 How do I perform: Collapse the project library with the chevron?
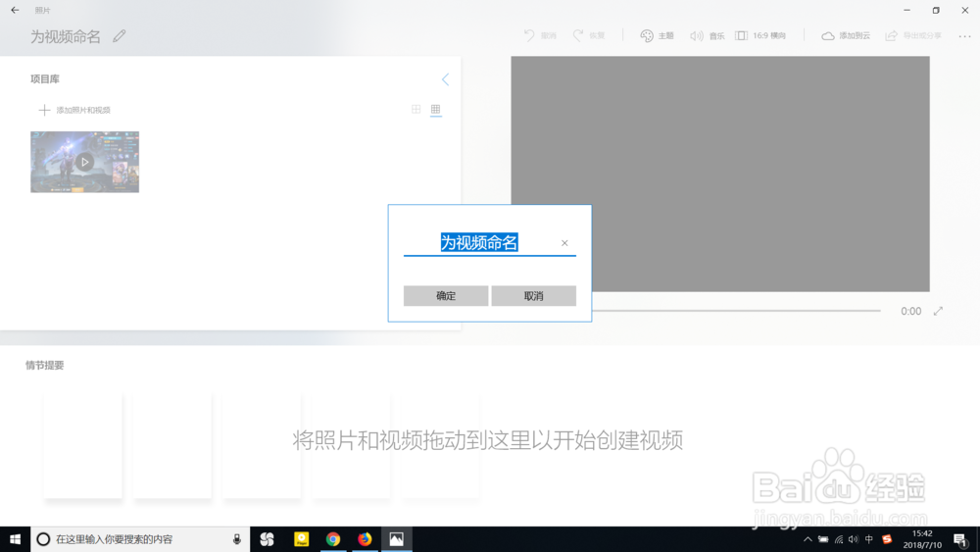point(445,79)
